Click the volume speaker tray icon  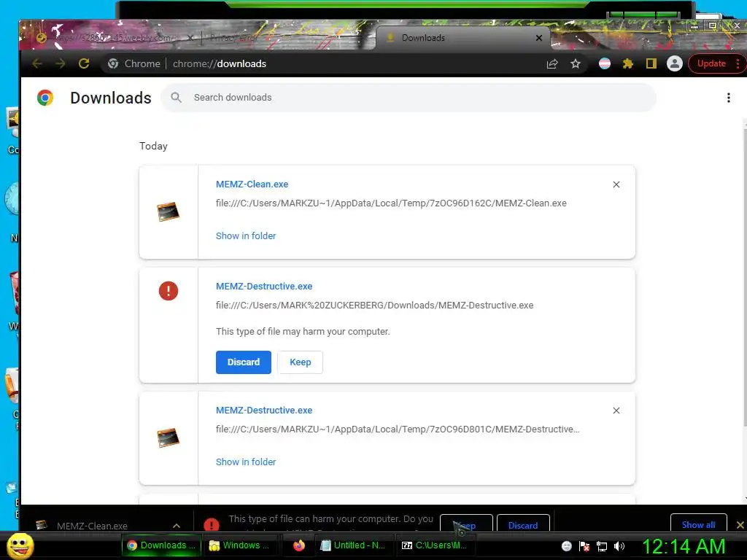[x=619, y=547]
